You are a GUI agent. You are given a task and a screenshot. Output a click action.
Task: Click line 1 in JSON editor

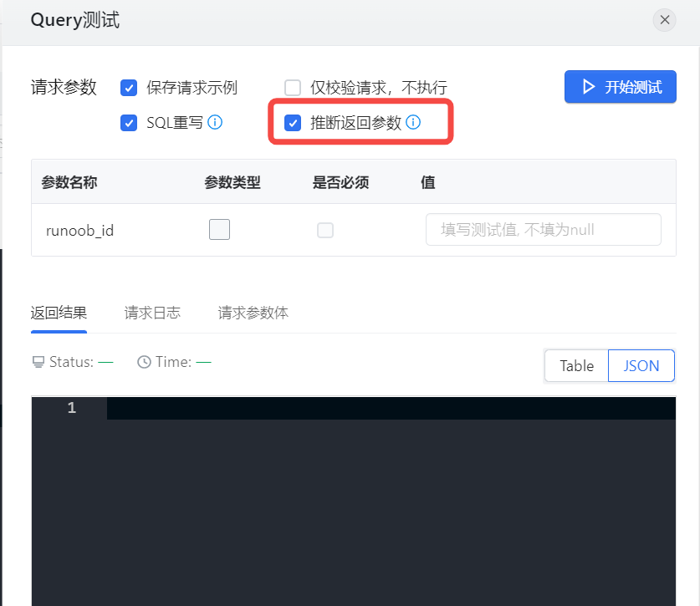[391, 408]
